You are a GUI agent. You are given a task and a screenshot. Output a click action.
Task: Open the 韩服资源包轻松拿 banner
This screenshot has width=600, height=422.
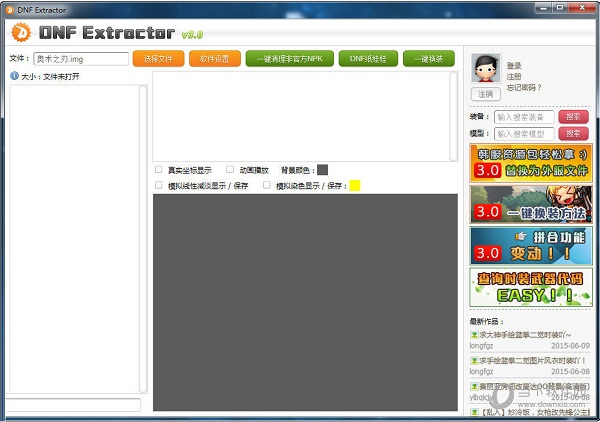pyautogui.click(x=530, y=162)
